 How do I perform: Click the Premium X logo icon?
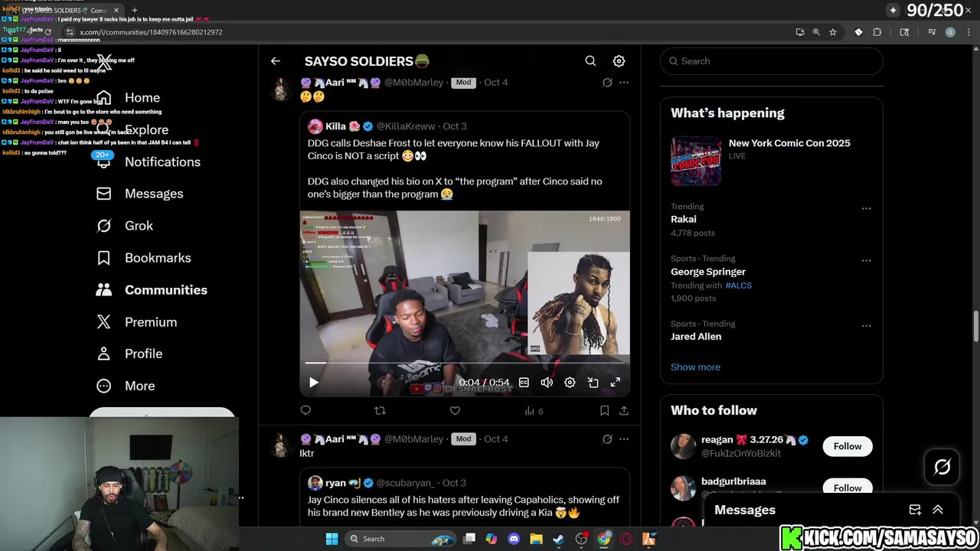pyautogui.click(x=104, y=322)
